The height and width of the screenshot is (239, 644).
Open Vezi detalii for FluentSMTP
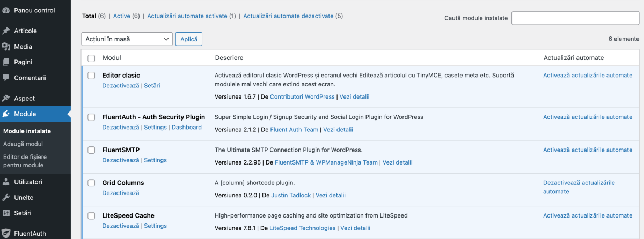pos(397,162)
